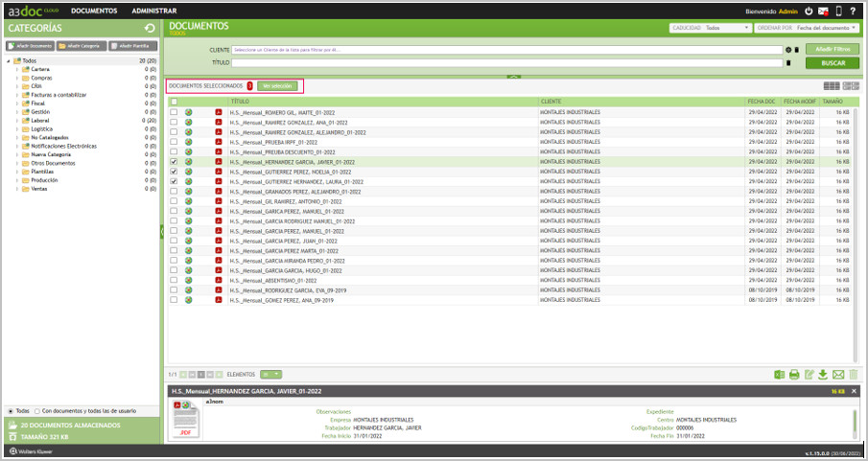Export the list to Excel
This screenshot has height=461, width=868.
[x=780, y=374]
